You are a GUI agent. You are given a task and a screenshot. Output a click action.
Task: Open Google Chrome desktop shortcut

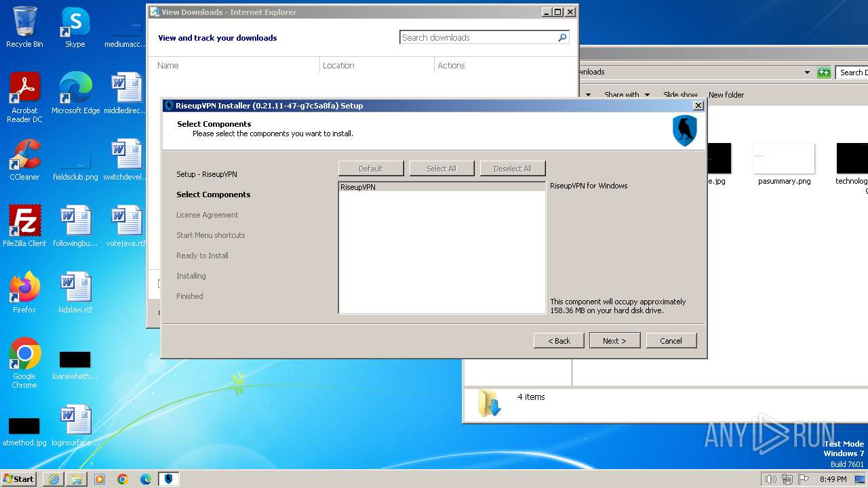pos(24,363)
